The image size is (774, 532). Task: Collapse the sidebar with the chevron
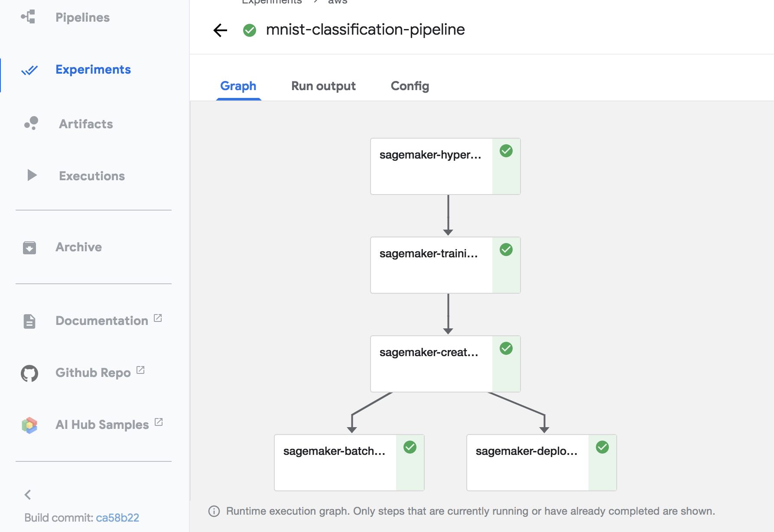28,495
